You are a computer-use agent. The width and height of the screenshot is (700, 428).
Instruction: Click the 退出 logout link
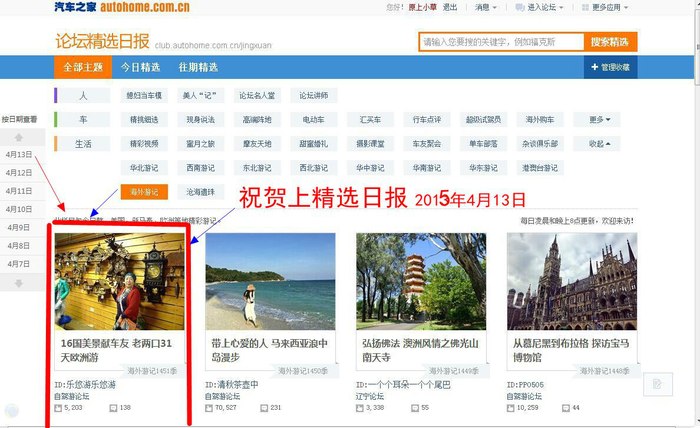[x=450, y=7]
